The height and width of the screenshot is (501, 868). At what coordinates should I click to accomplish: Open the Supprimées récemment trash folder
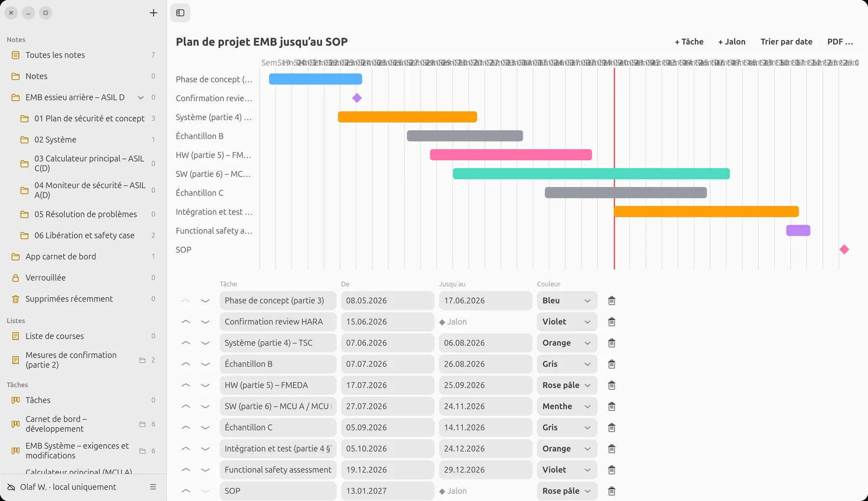click(83, 299)
